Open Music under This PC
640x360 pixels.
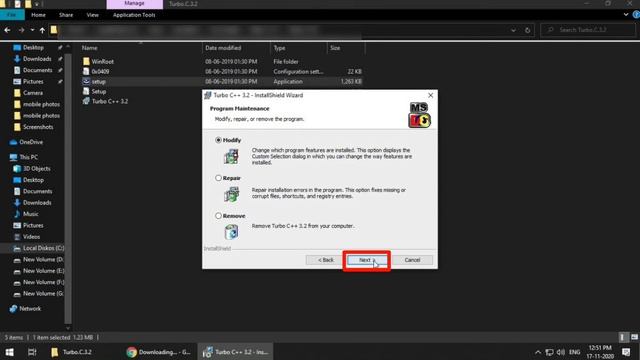tap(31, 214)
